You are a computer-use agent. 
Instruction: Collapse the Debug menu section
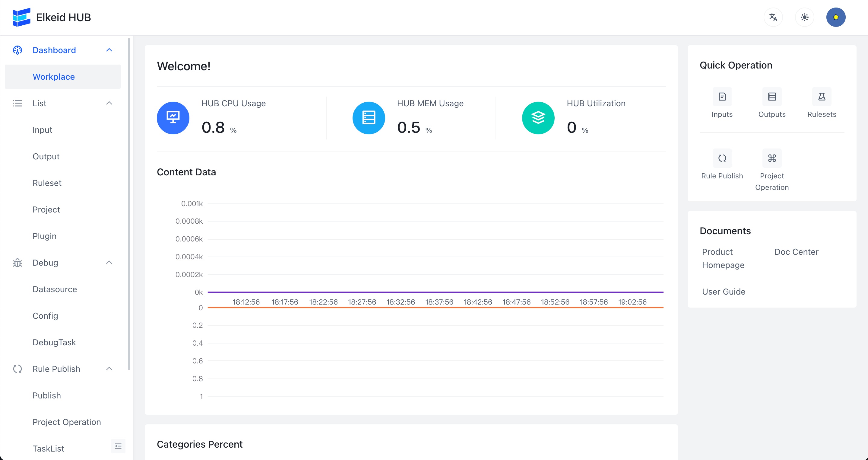[x=109, y=263]
